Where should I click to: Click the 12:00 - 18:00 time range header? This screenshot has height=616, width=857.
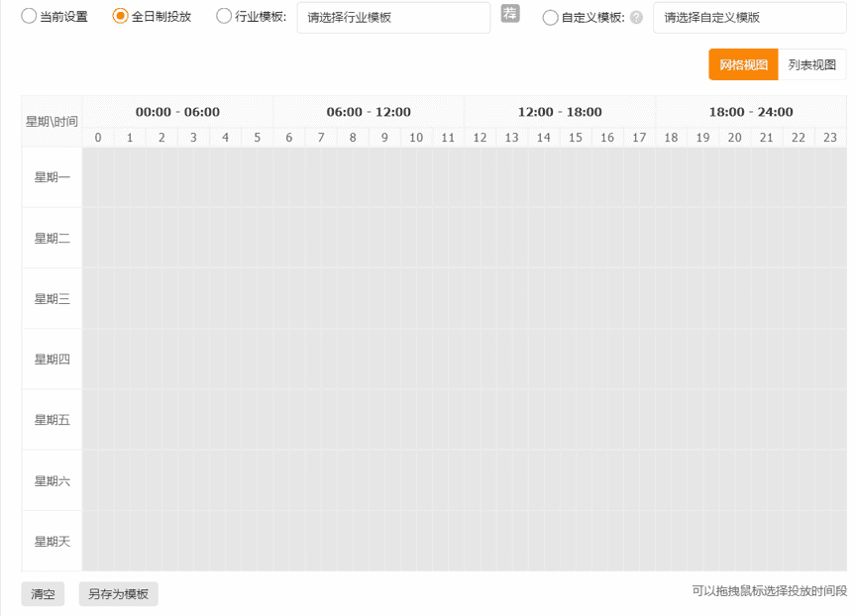[560, 112]
